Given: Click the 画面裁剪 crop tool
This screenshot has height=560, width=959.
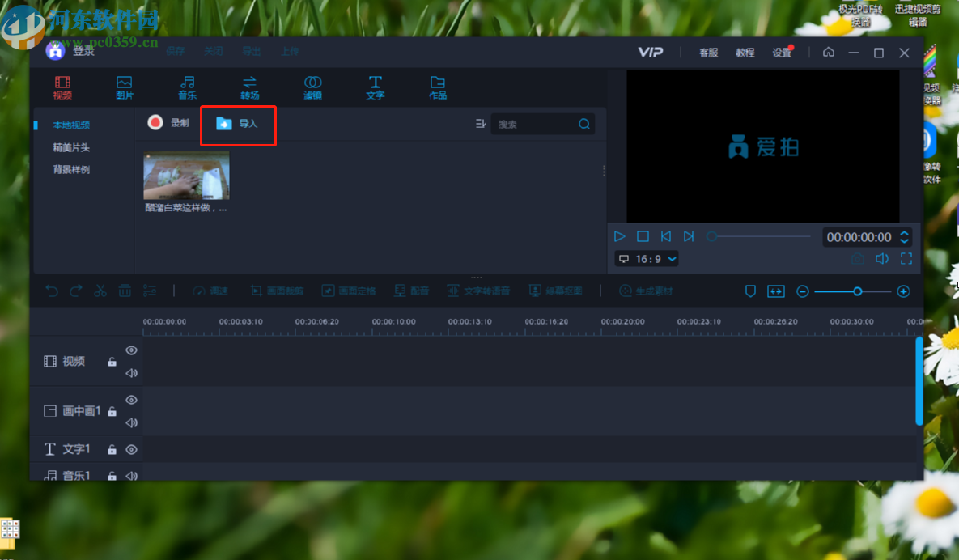Looking at the screenshot, I should pos(277,291).
